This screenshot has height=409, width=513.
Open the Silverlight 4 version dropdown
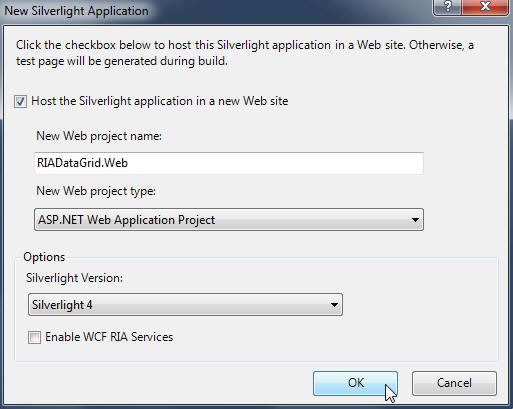click(185, 305)
